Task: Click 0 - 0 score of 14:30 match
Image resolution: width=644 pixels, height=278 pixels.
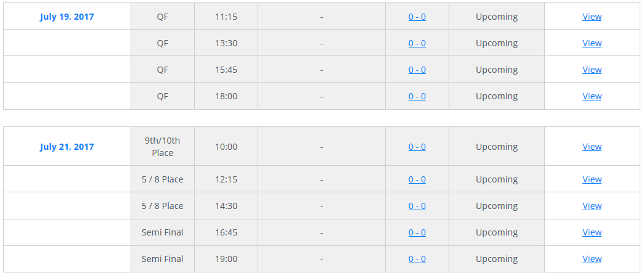Action: click(417, 206)
